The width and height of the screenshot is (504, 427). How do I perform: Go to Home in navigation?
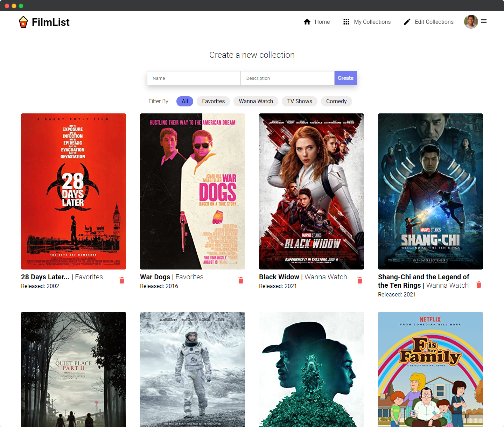(317, 22)
